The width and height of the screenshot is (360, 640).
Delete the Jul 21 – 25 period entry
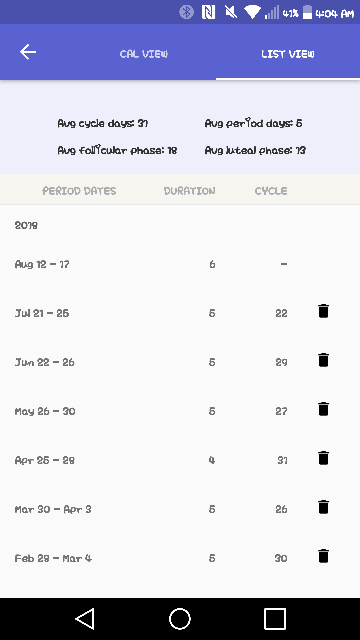coord(323,311)
